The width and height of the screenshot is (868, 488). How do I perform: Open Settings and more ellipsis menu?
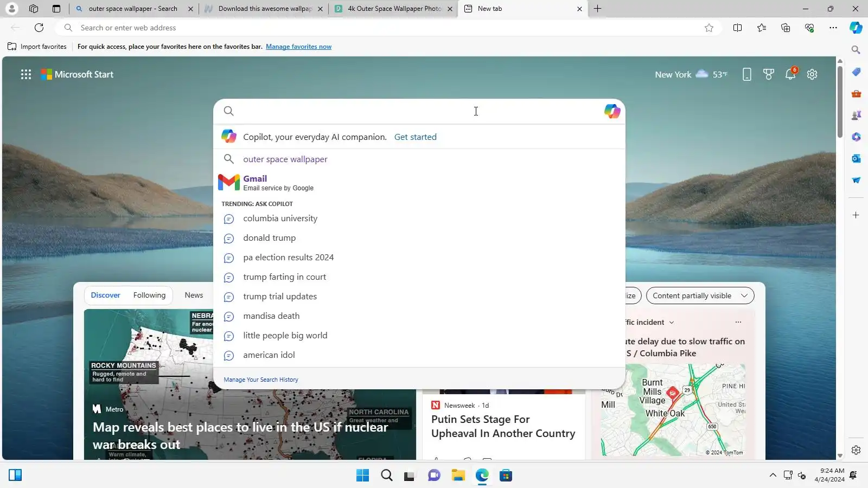(x=833, y=28)
